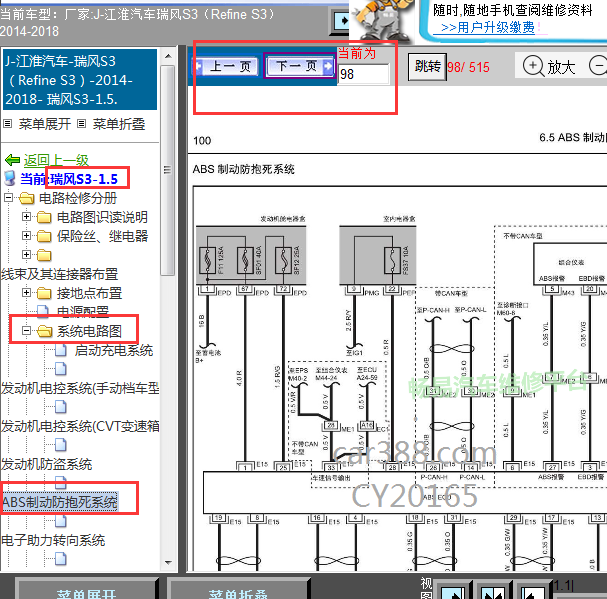
Task: Expand the 线束及其连接器布置 node
Action: [x=26, y=254]
